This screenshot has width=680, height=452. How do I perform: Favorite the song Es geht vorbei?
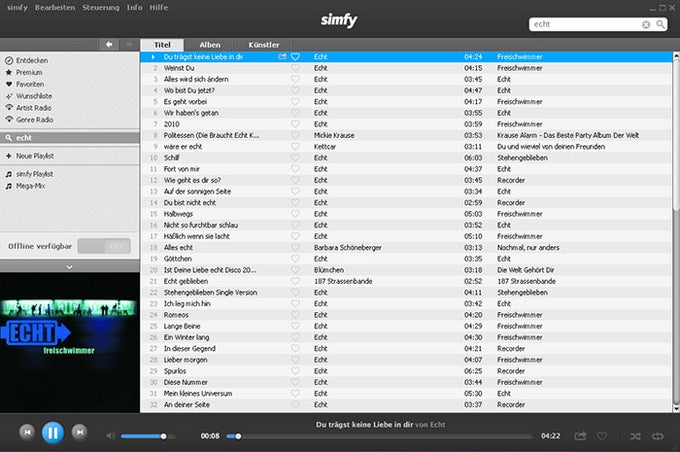295,102
